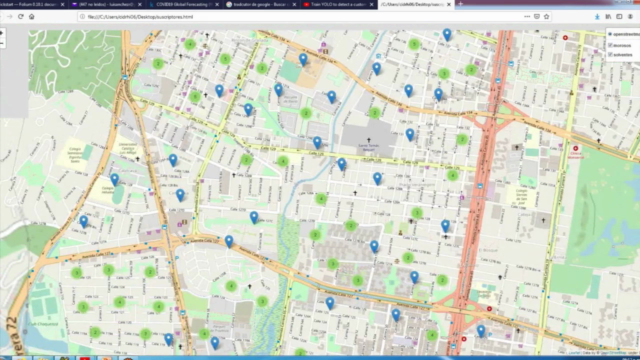Zoom out on the map
This screenshot has height=360, width=640.
pos(2,43)
